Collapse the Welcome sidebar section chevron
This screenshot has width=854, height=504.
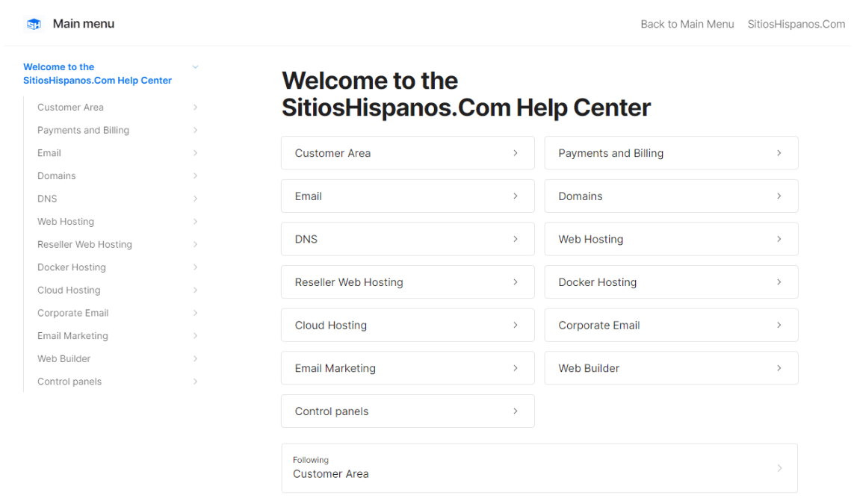pyautogui.click(x=195, y=67)
